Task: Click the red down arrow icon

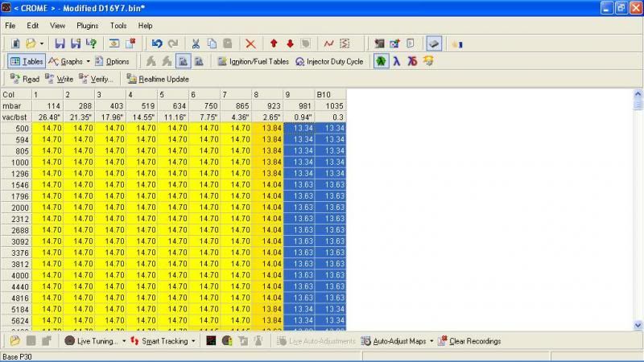Action: [290, 43]
